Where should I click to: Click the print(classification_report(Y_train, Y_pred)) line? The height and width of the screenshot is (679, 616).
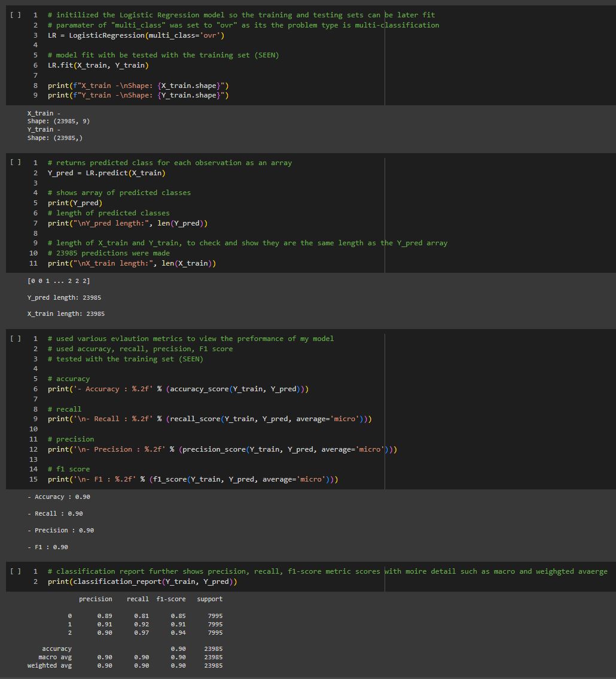(x=142, y=581)
